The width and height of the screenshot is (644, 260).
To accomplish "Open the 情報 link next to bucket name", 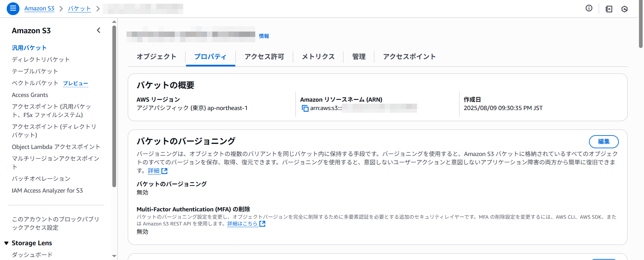I will pos(264,36).
